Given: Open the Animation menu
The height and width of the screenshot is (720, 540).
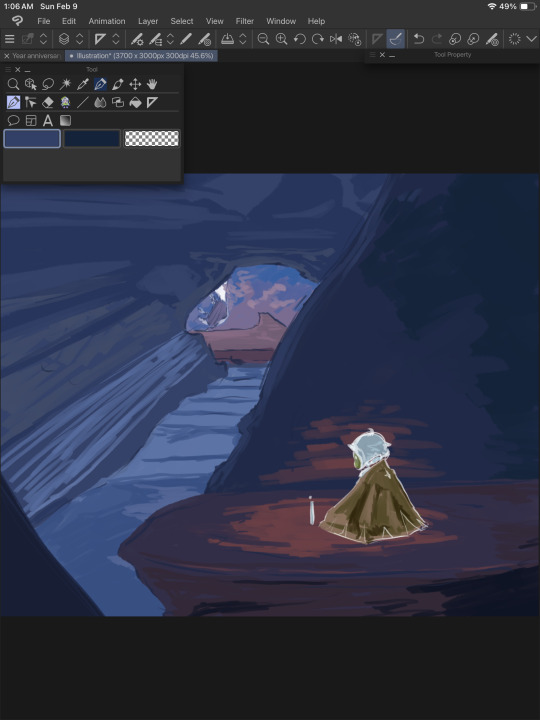Looking at the screenshot, I should click(x=107, y=21).
